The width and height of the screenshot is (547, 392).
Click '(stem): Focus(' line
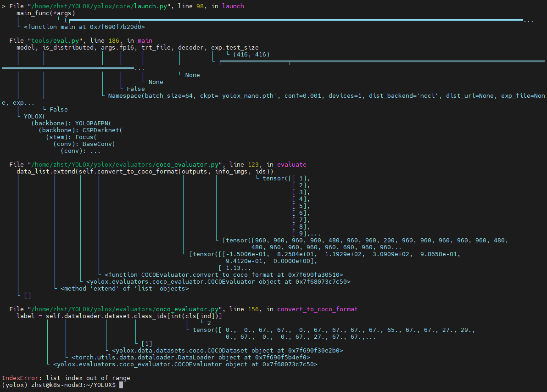(x=71, y=137)
